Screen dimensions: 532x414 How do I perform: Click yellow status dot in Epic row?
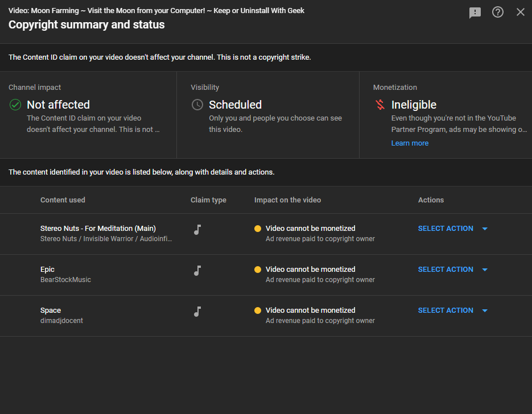pos(258,270)
